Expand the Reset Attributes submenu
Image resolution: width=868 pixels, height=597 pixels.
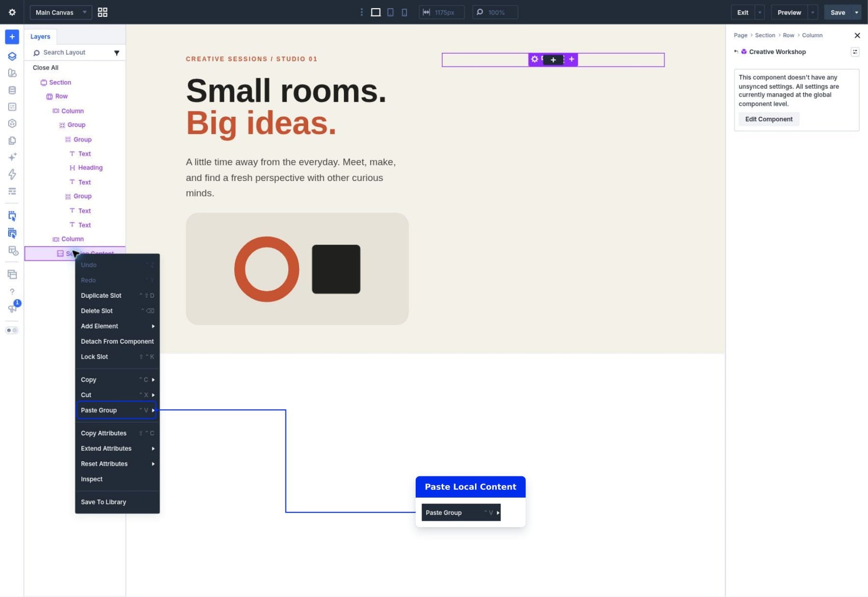(117, 464)
